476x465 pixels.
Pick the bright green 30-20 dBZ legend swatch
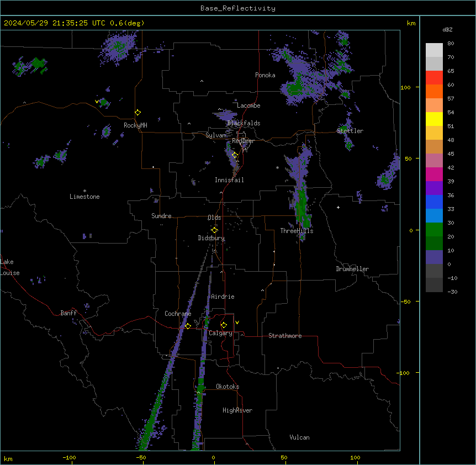(434, 230)
